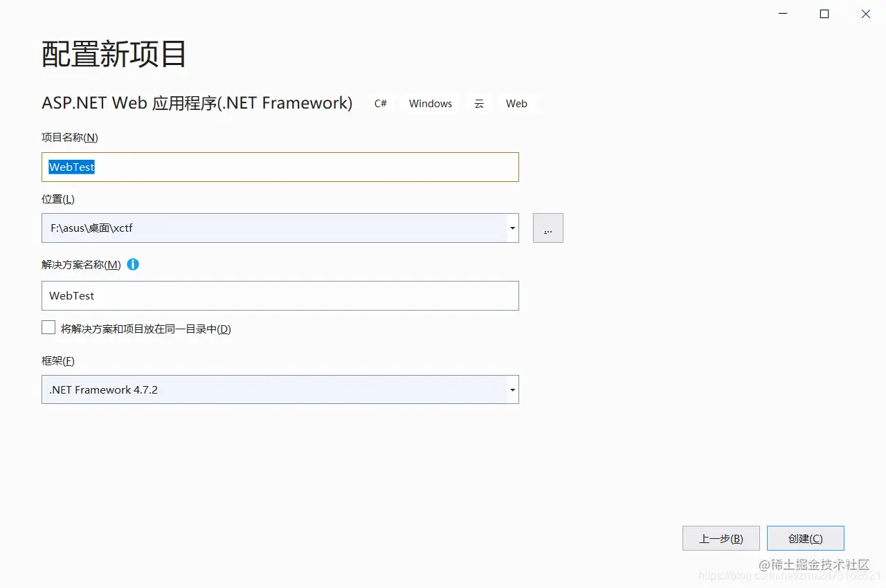Screen dimensions: 886x588
Task: Click the C# language tag
Action: (380, 103)
